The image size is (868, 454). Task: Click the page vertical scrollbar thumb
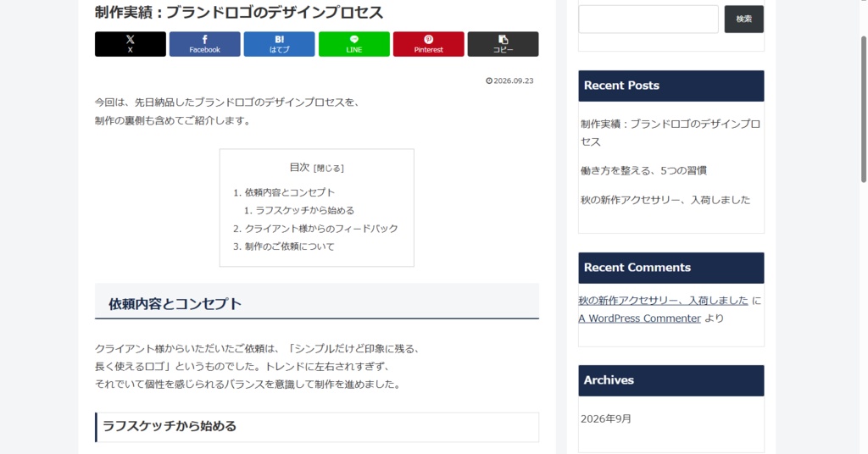click(x=863, y=109)
